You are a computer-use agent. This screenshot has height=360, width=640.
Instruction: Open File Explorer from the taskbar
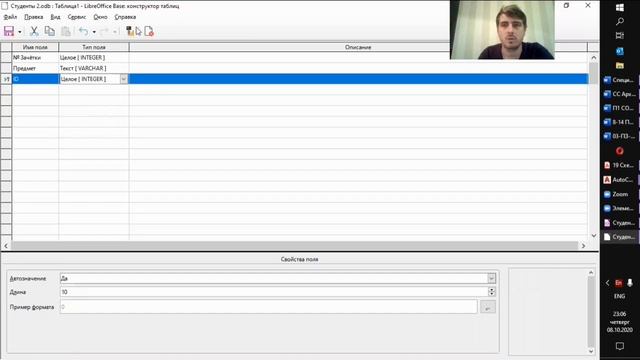pyautogui.click(x=620, y=65)
